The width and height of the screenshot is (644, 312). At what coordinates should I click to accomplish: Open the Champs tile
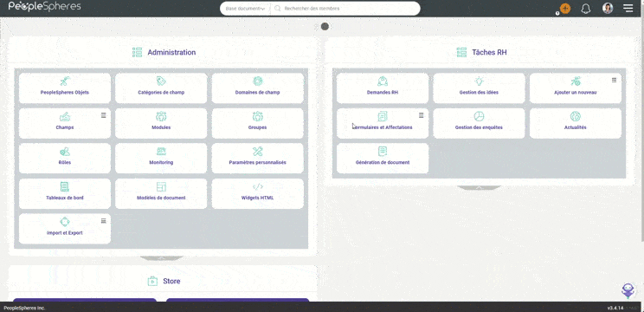(x=65, y=123)
